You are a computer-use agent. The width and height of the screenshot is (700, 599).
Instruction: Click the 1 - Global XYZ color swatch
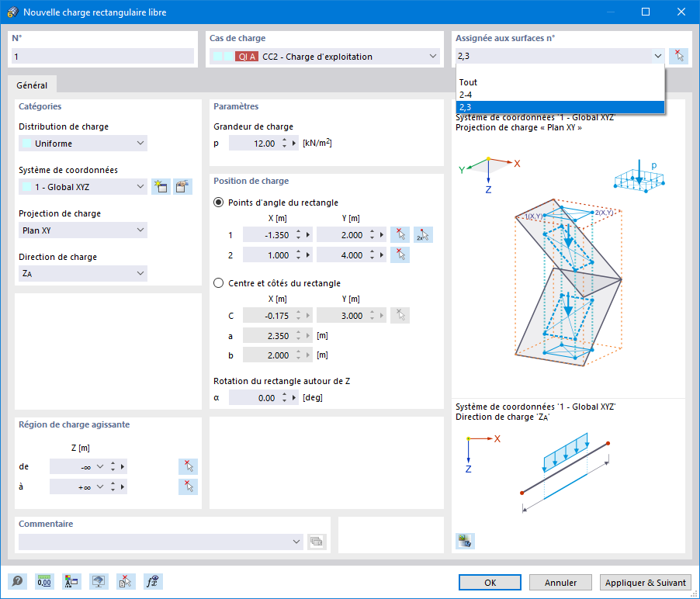27,186
